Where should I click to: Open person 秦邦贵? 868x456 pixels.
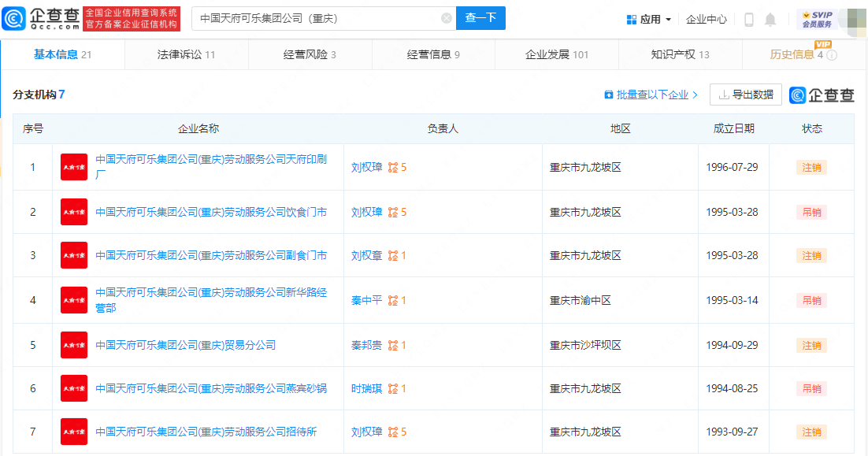[366, 345]
